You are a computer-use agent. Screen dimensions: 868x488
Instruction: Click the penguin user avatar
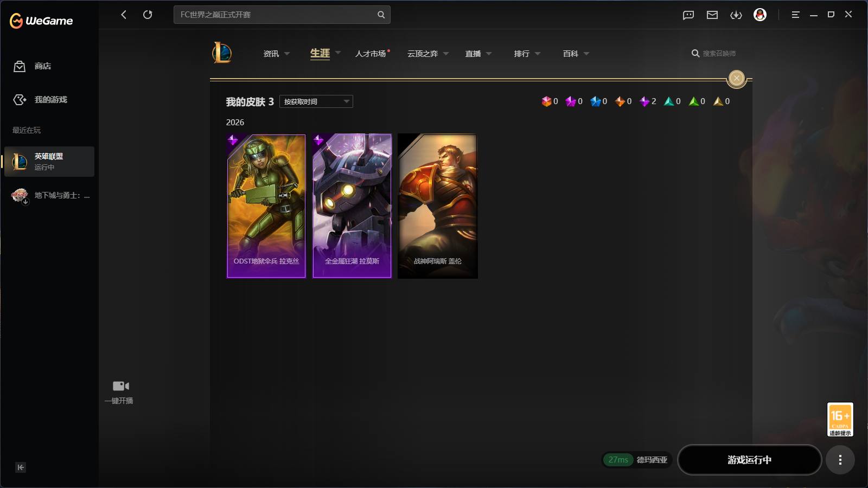pyautogui.click(x=760, y=15)
